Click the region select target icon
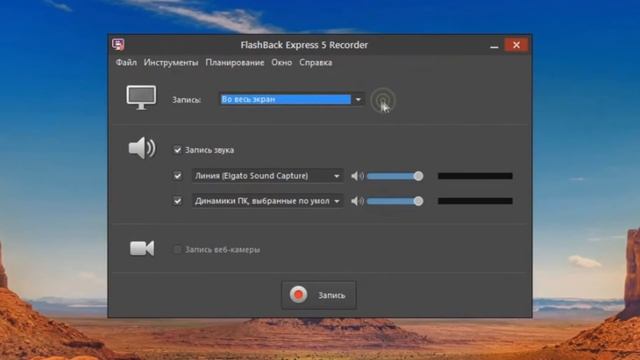This screenshot has height=360, width=640. point(383,100)
